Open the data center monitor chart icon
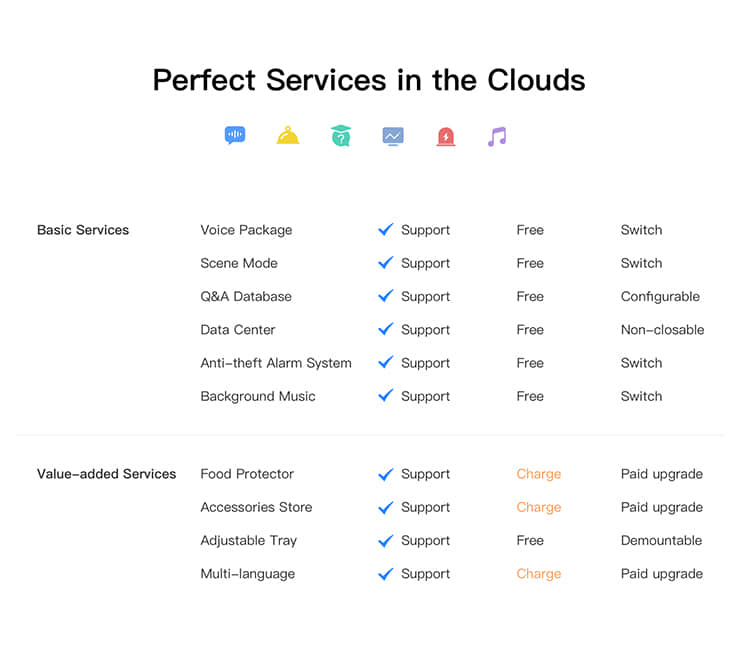Viewport: 750px width, 646px height. pos(393,136)
